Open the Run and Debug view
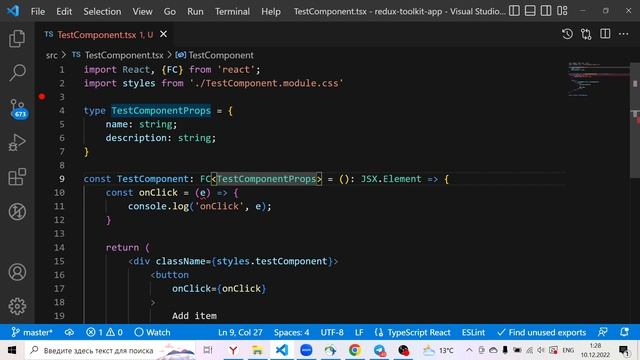Viewport: 640px width, 360px height. [x=17, y=142]
